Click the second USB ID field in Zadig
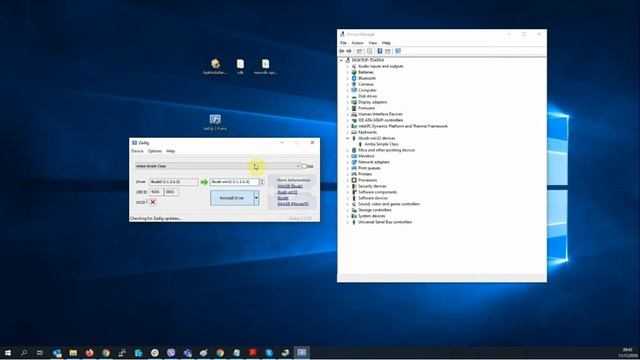The height and width of the screenshot is (360, 640). pos(171,192)
